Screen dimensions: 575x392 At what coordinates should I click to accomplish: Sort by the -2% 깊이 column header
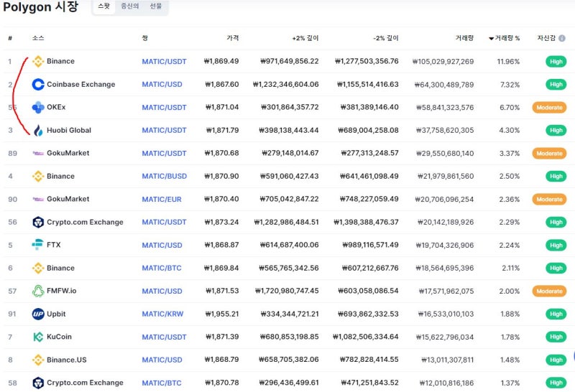pyautogui.click(x=386, y=38)
